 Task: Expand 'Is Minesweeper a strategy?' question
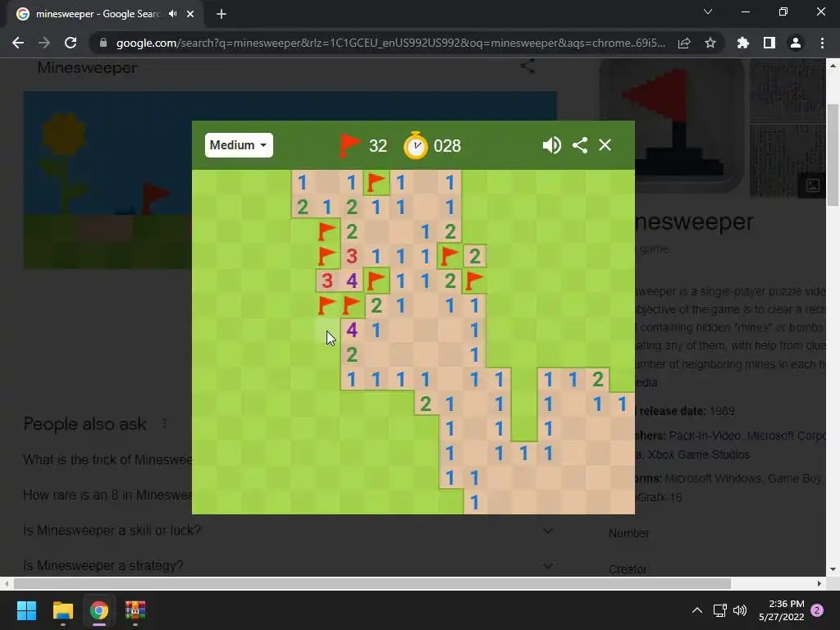click(x=290, y=564)
